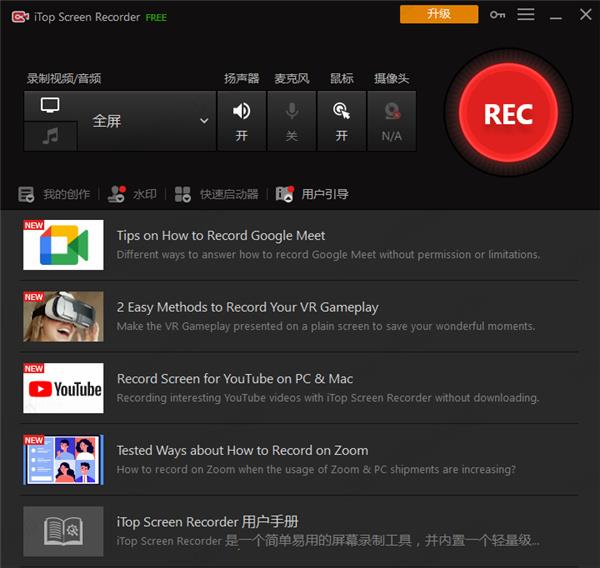Click the orange 升级 upgrade button

439,14
